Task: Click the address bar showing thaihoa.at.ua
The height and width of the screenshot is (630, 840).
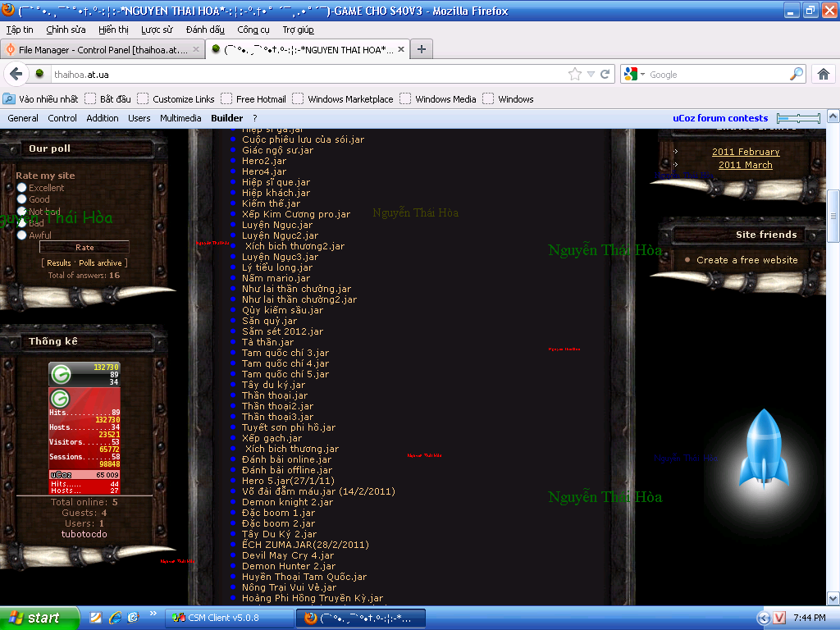Action: pos(304,74)
